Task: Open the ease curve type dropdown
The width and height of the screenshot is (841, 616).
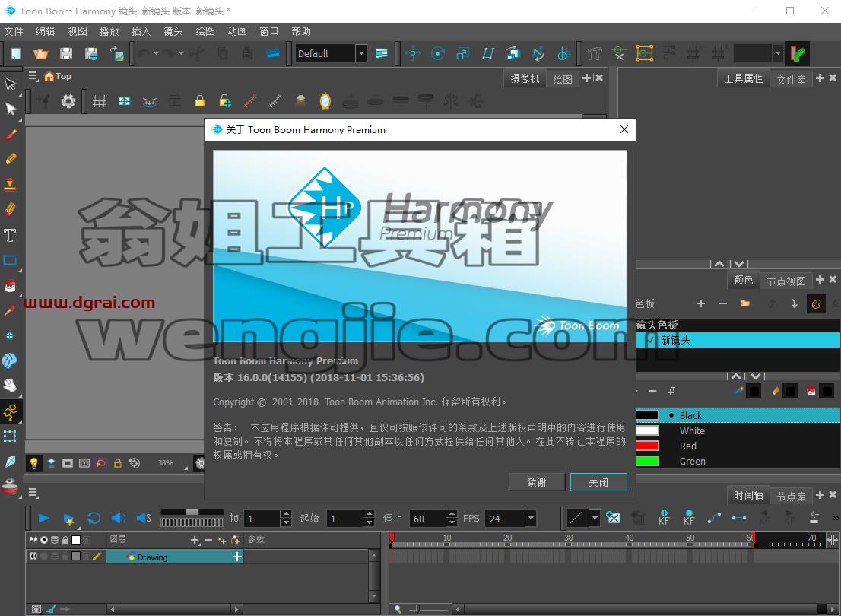Action: pyautogui.click(x=595, y=519)
